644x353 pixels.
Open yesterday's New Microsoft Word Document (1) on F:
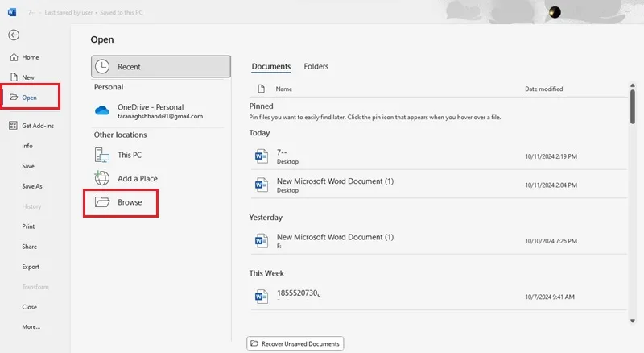click(x=438, y=241)
